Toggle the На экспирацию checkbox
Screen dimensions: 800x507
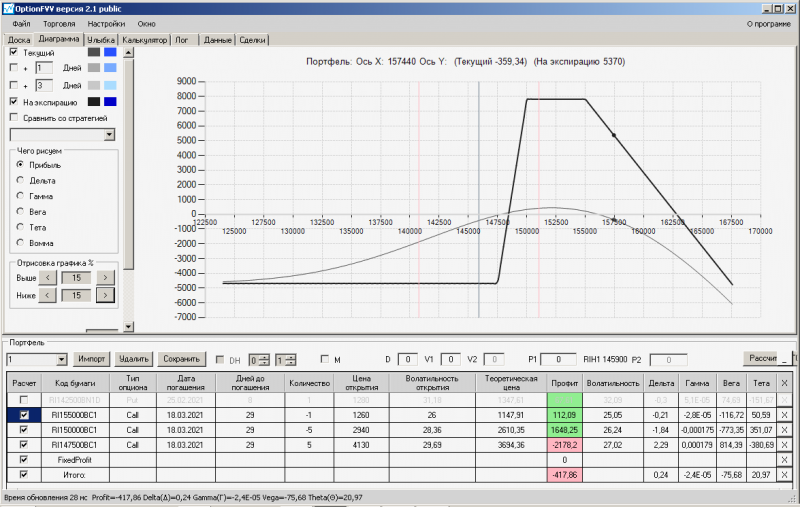point(14,102)
